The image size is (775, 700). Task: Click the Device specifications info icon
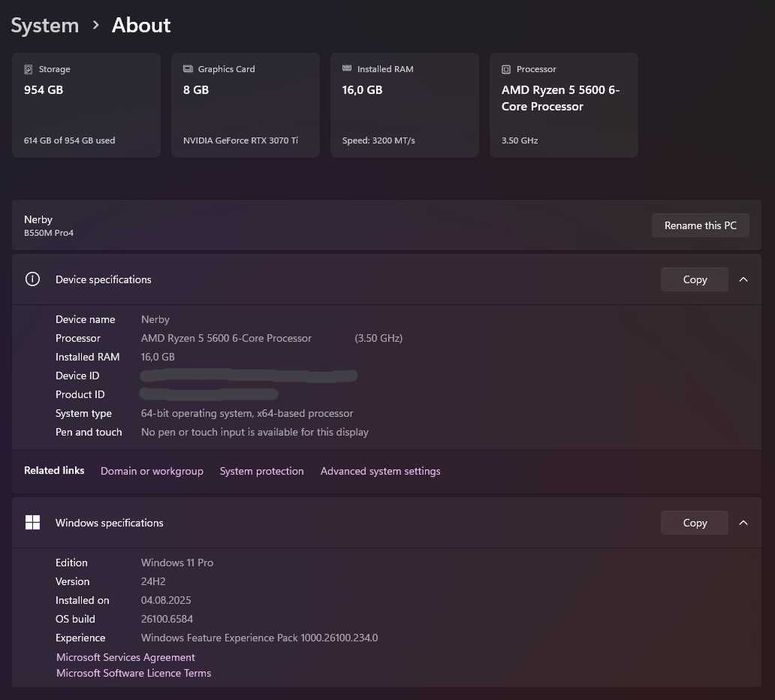[x=33, y=279]
